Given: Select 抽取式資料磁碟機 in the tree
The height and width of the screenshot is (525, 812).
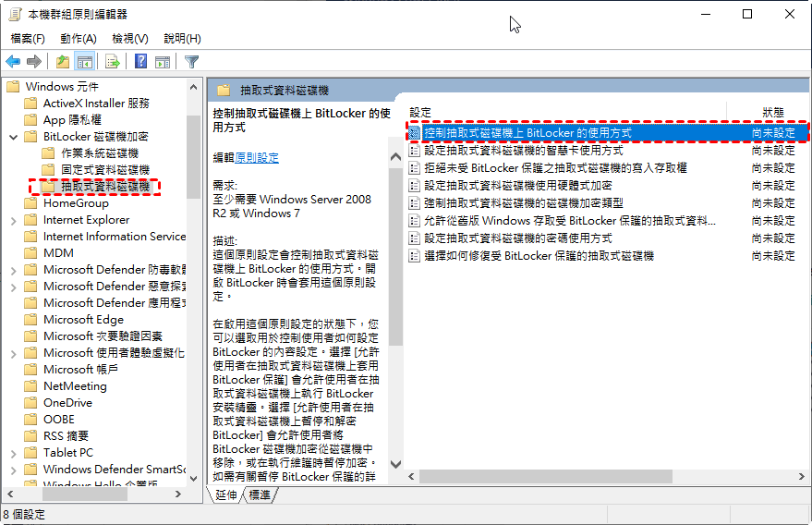Looking at the screenshot, I should coord(105,186).
